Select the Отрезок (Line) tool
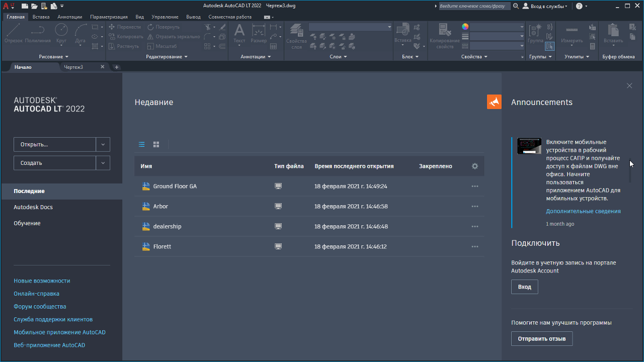The height and width of the screenshot is (362, 644). tap(14, 33)
